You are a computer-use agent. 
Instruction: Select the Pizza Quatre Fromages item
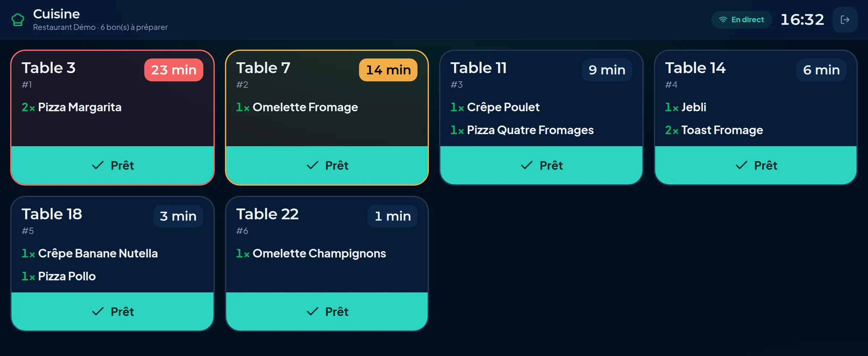(x=522, y=130)
